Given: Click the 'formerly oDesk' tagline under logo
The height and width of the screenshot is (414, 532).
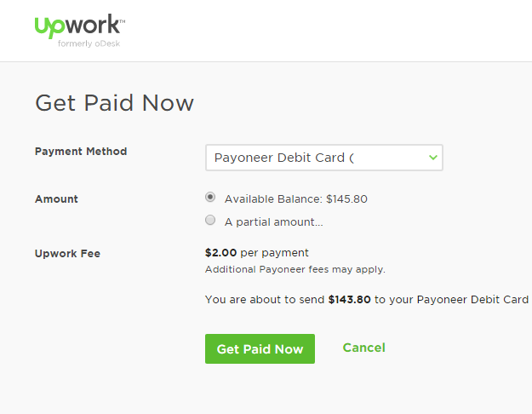Looking at the screenshot, I should point(89,43).
